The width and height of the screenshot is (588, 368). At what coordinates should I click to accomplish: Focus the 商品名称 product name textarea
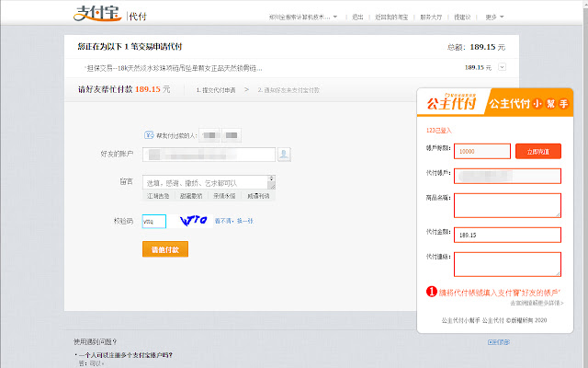point(507,205)
